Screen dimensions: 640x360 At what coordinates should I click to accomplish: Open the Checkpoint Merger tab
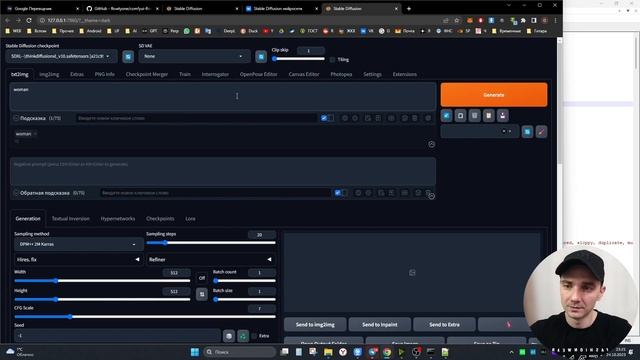pyautogui.click(x=147, y=74)
